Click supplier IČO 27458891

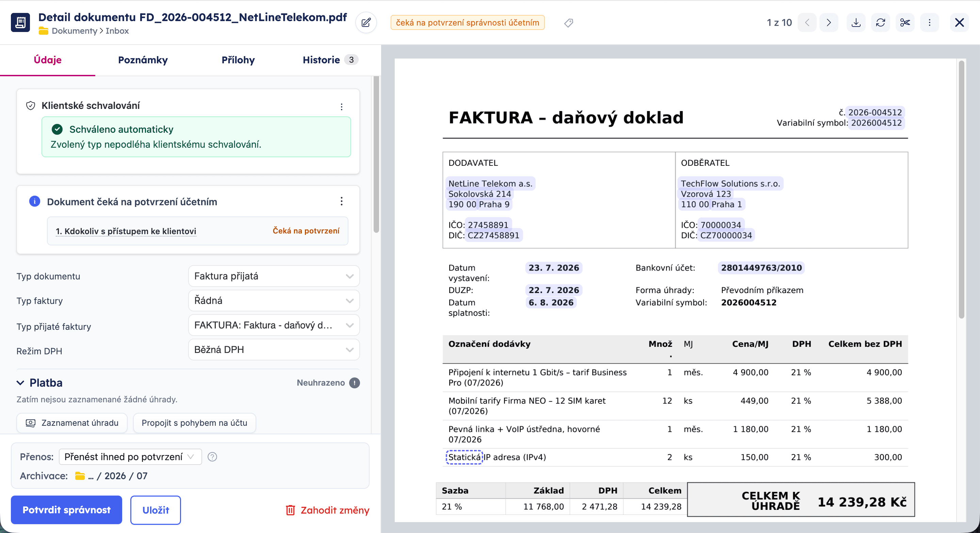pos(488,225)
